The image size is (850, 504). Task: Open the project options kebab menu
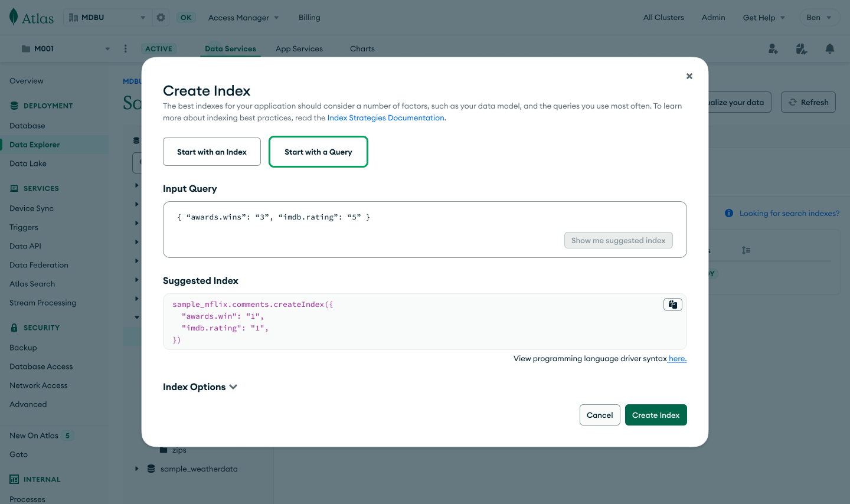coord(125,49)
